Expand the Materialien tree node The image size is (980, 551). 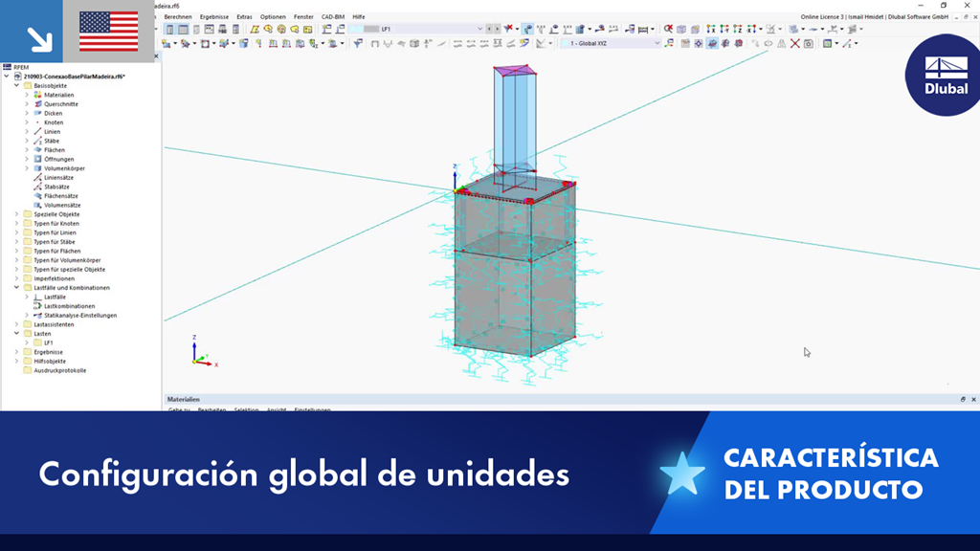[27, 95]
